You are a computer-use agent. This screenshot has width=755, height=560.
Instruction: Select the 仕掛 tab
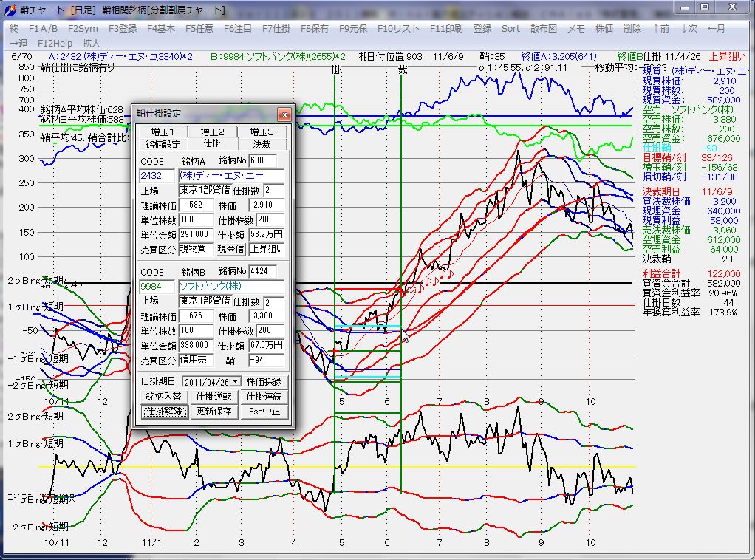pos(212,143)
